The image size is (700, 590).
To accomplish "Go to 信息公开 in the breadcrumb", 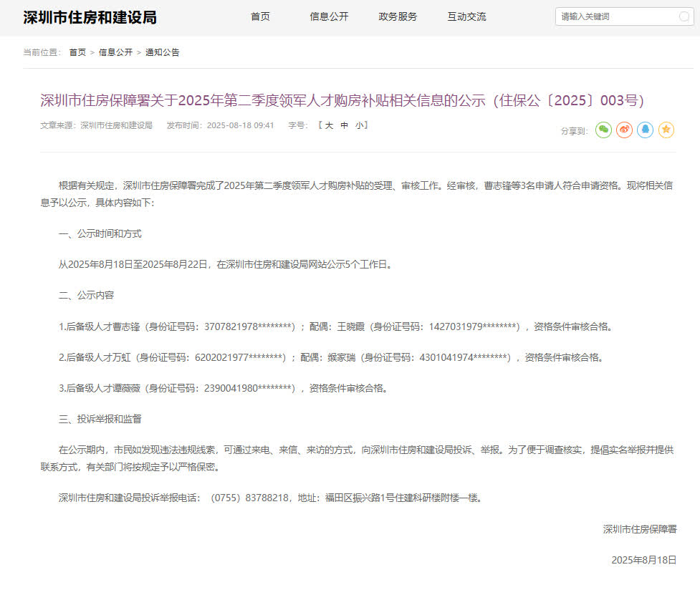I will tap(115, 52).
